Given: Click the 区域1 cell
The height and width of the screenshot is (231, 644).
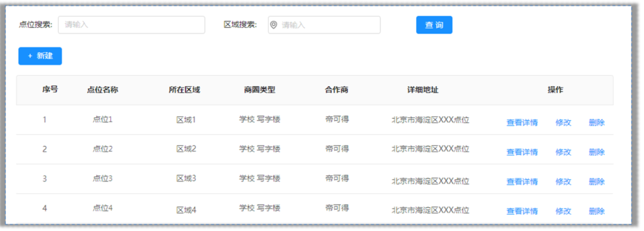Looking at the screenshot, I should 187,120.
